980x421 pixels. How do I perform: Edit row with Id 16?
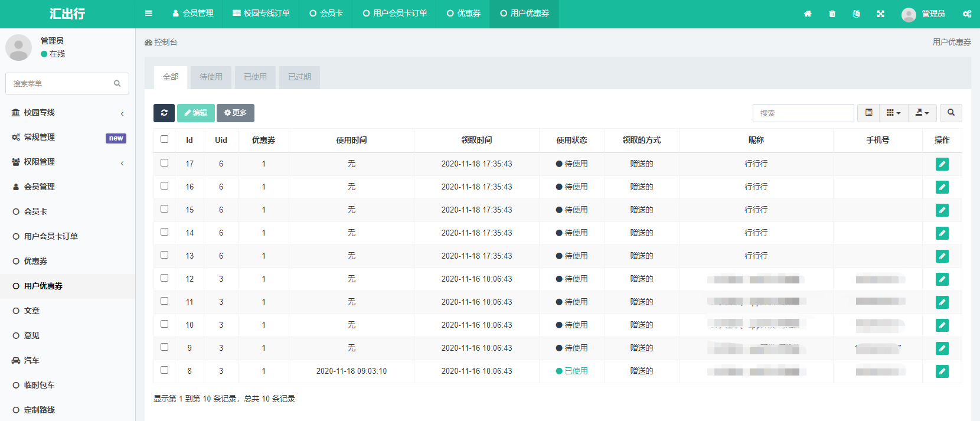942,187
